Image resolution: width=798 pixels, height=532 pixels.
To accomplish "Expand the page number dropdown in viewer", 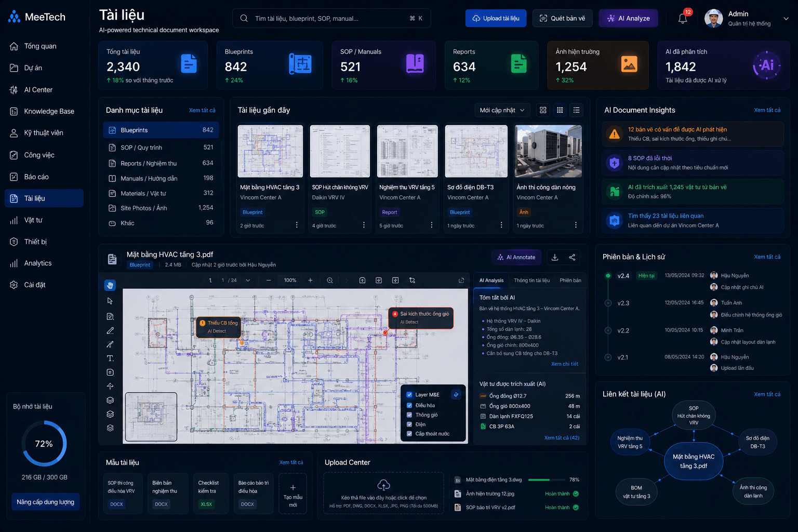I will pyautogui.click(x=248, y=281).
